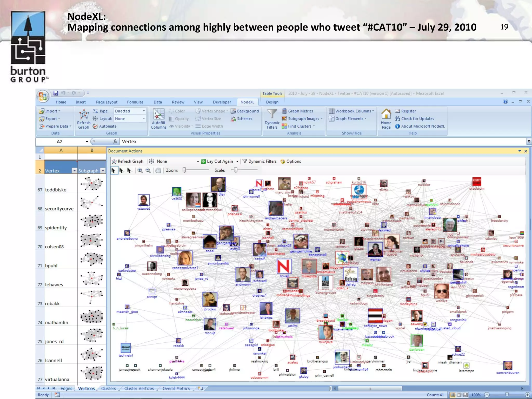Screen dimensions: 532x399
Task: Click the Save icon in quick access toolbar
Action: pyautogui.click(x=56, y=93)
